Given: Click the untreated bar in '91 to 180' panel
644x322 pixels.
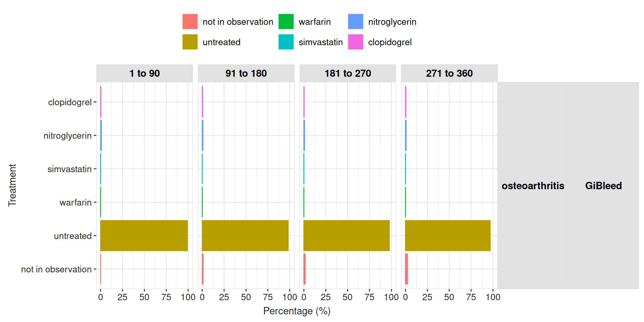Looking at the screenshot, I should click(x=245, y=235).
